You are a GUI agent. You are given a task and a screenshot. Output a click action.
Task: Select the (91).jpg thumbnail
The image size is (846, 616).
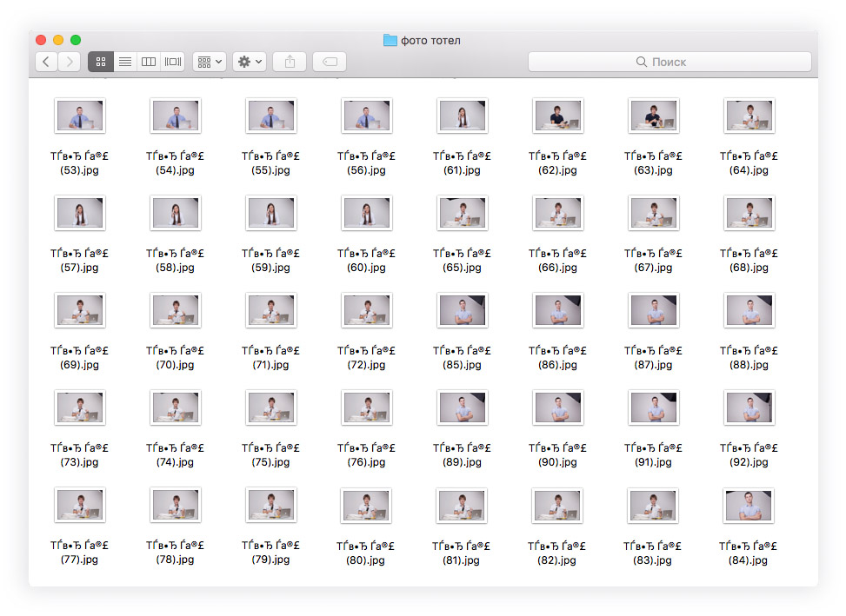point(653,407)
